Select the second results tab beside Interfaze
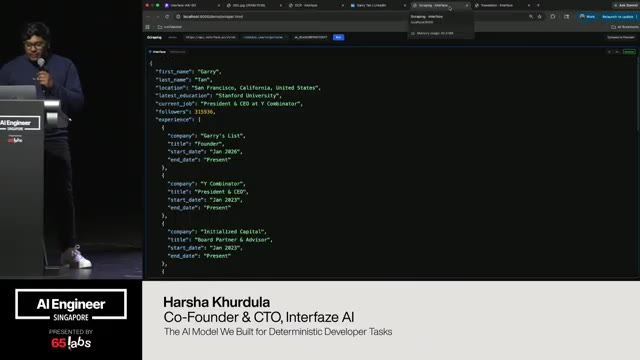 [x=178, y=52]
